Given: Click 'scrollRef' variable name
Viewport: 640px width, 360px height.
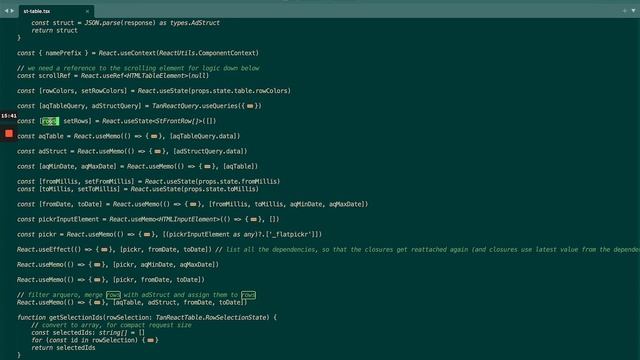Looking at the screenshot, I should [54, 76].
